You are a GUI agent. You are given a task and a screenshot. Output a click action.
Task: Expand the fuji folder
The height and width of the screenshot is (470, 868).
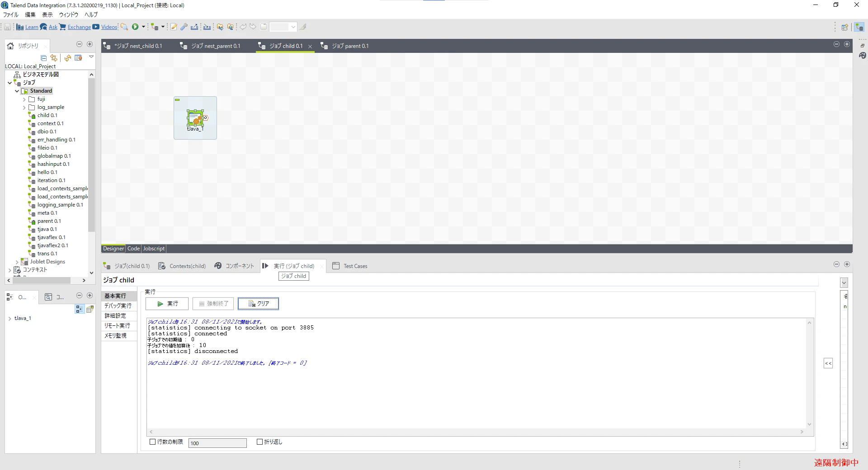click(x=24, y=99)
